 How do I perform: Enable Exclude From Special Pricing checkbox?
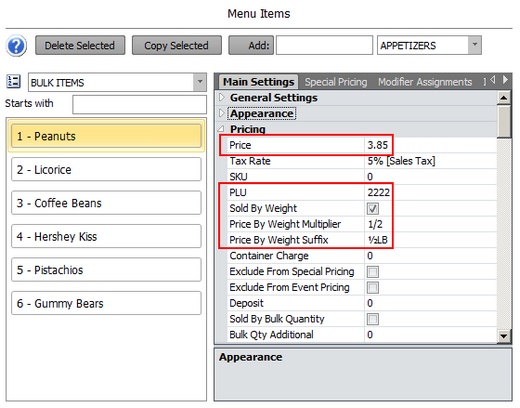(373, 272)
